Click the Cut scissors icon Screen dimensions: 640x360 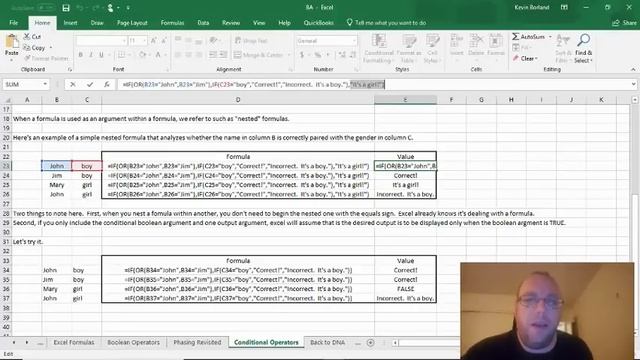coord(27,37)
